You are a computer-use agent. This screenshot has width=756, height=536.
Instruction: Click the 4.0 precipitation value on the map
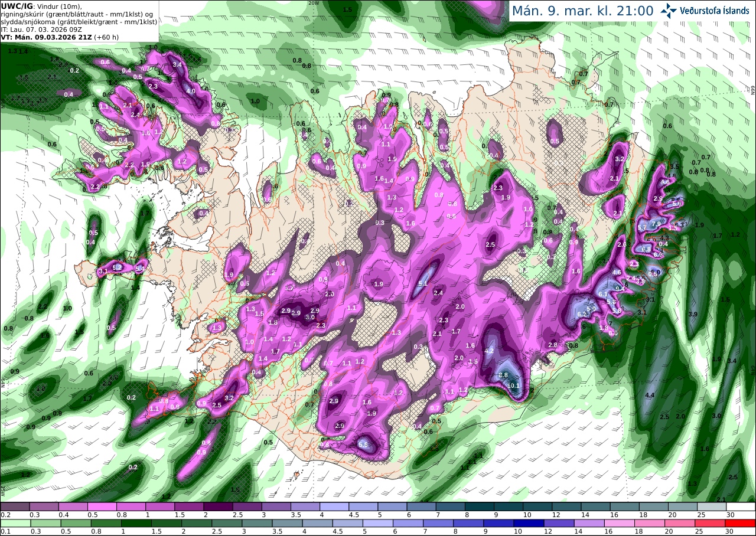point(191,91)
